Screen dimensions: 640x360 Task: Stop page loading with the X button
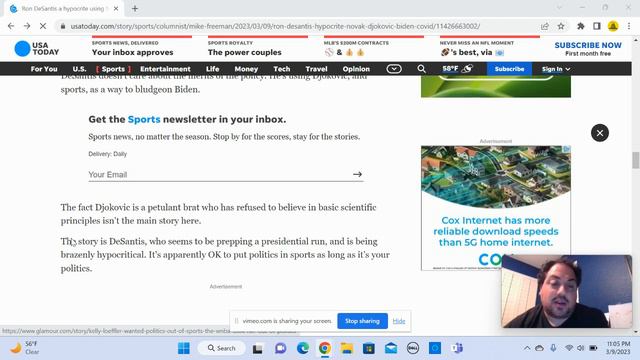click(x=43, y=26)
